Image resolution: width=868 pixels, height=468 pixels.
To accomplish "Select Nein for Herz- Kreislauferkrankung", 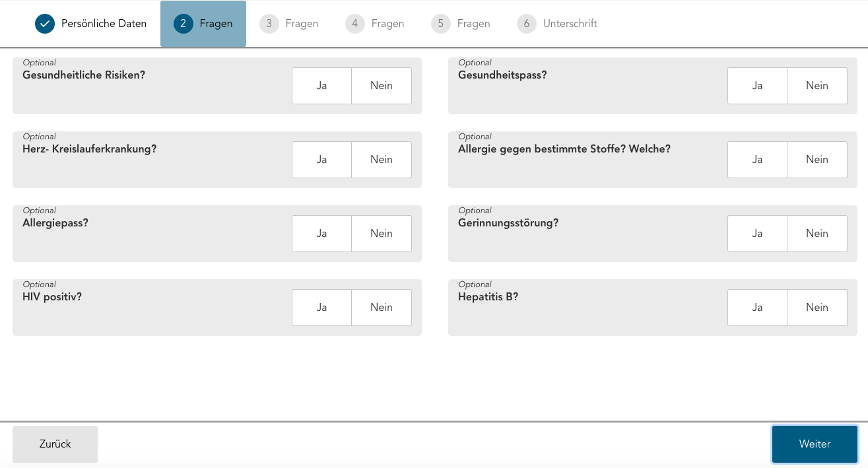I will 382,160.
